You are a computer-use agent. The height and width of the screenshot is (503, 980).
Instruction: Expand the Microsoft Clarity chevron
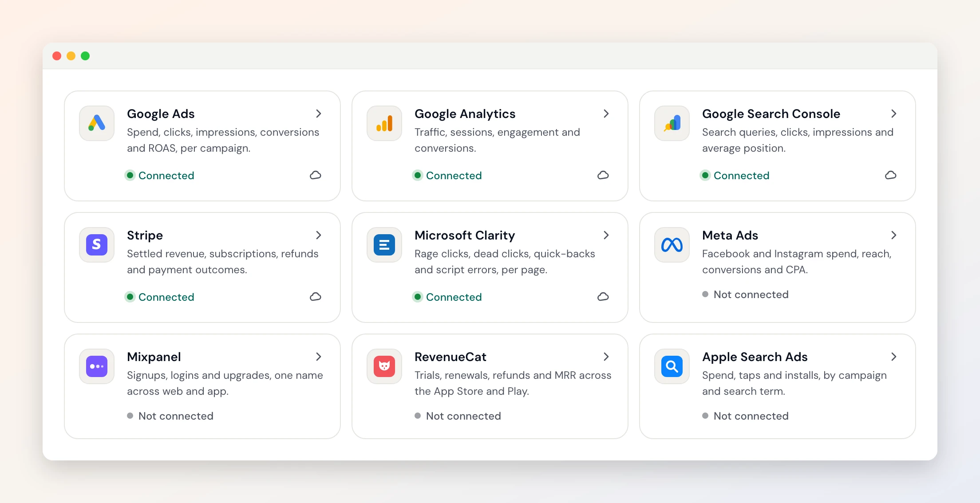[x=606, y=235]
